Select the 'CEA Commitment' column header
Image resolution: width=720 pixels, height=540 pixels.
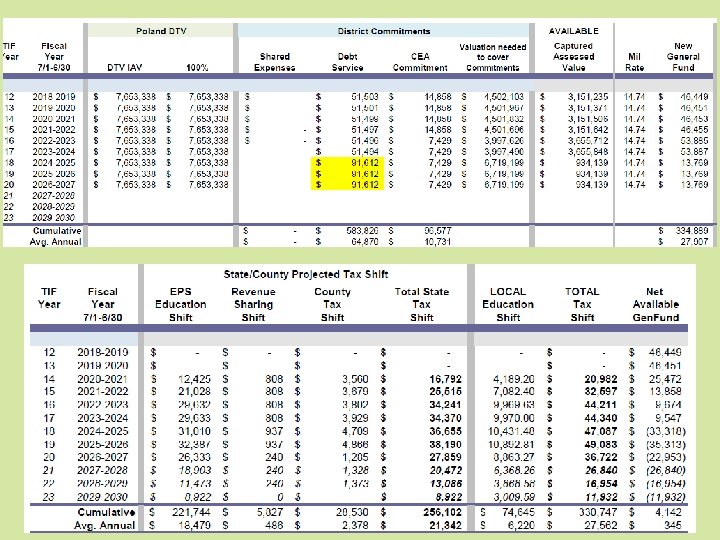(420, 62)
